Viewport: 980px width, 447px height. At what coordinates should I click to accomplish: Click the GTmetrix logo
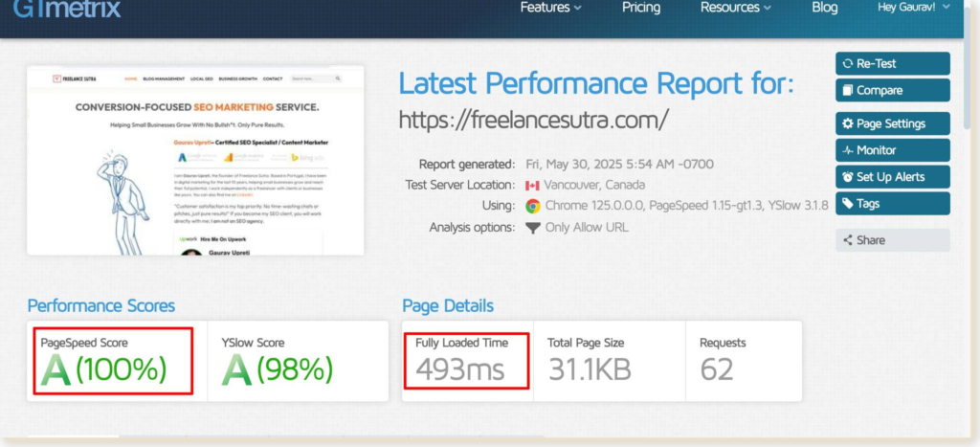point(67,9)
